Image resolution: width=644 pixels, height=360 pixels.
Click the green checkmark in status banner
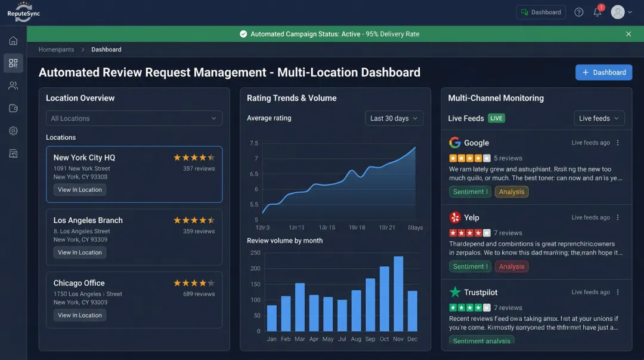(x=243, y=34)
